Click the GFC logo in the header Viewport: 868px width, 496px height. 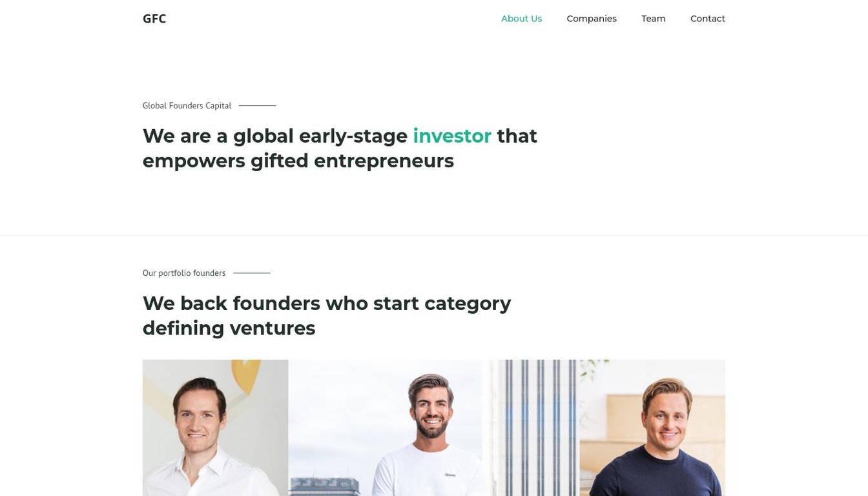(154, 19)
